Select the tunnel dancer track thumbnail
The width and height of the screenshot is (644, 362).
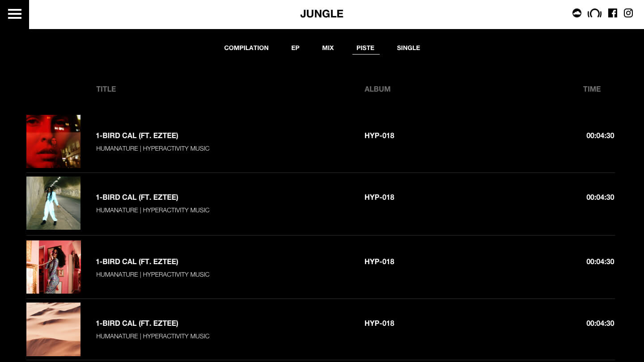point(53,203)
